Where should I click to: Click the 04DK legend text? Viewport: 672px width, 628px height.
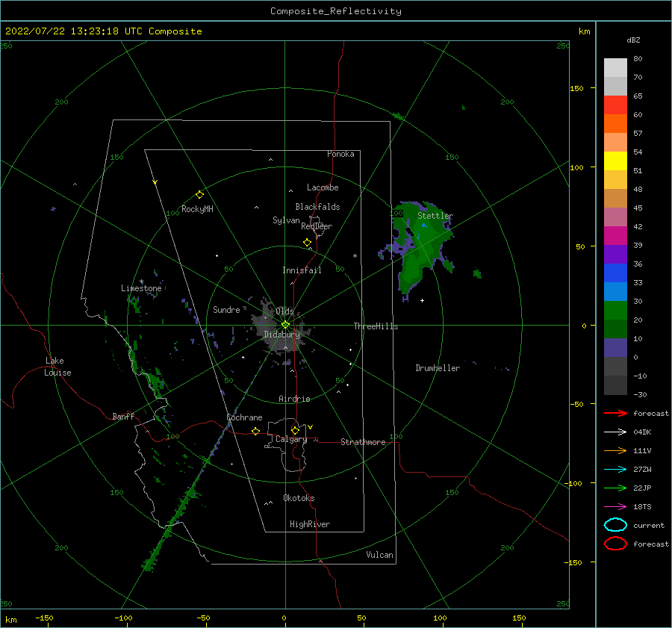coord(642,432)
